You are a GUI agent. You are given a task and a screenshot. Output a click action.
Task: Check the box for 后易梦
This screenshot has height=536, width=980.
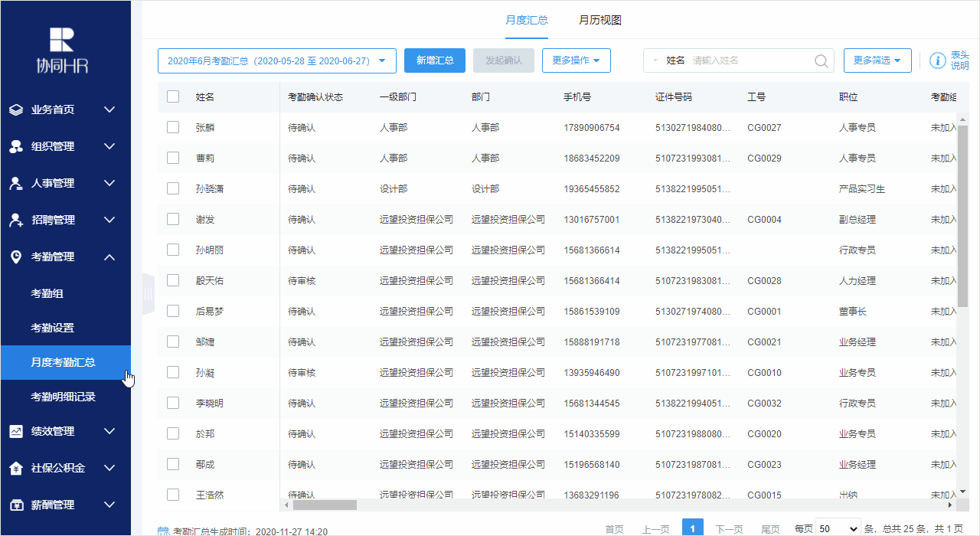click(173, 312)
